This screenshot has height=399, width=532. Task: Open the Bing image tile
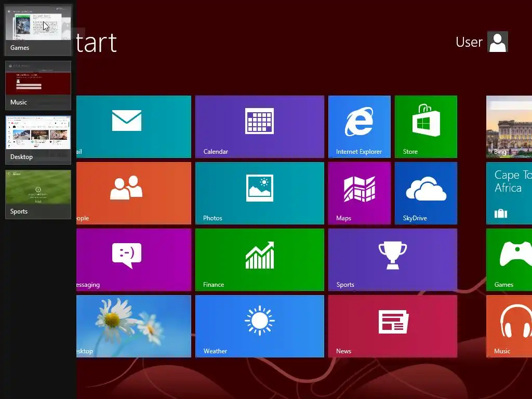pyautogui.click(x=509, y=127)
